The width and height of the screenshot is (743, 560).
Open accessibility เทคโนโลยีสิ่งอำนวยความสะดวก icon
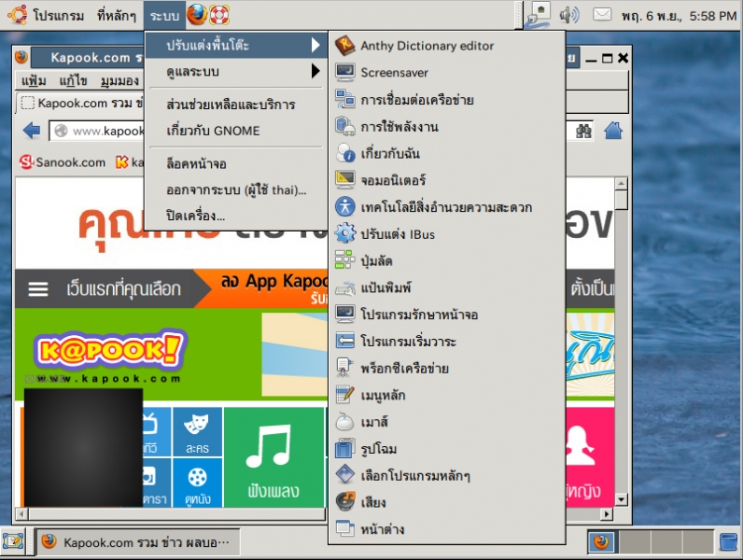coord(345,206)
